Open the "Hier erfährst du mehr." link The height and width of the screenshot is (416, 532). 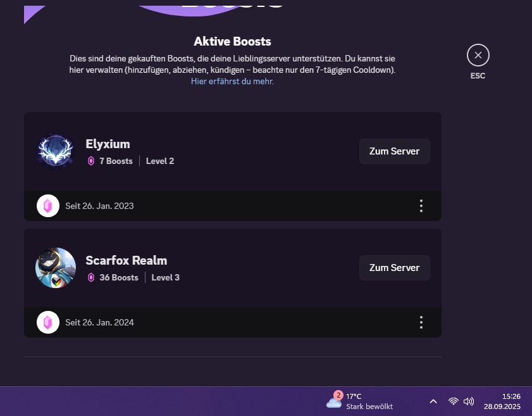coord(232,82)
